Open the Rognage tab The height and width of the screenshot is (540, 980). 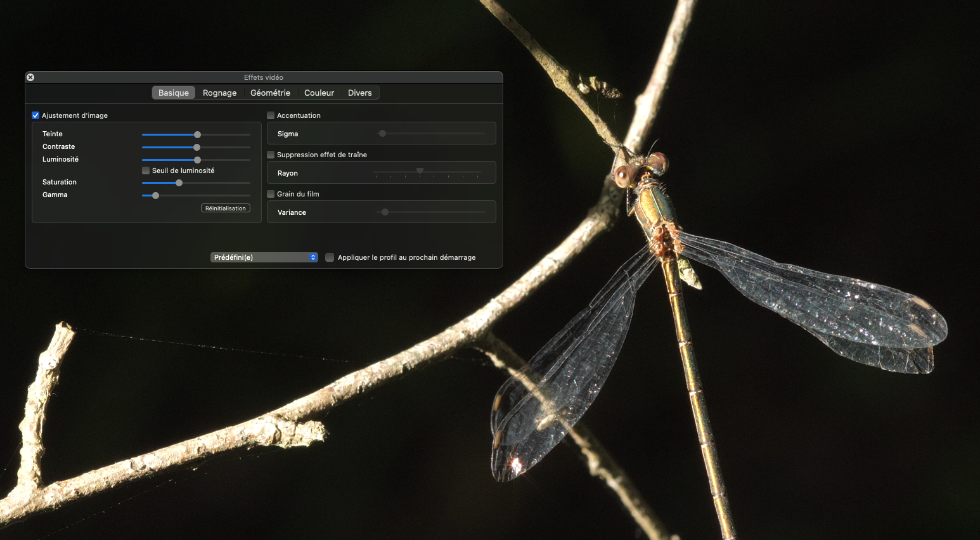click(219, 93)
